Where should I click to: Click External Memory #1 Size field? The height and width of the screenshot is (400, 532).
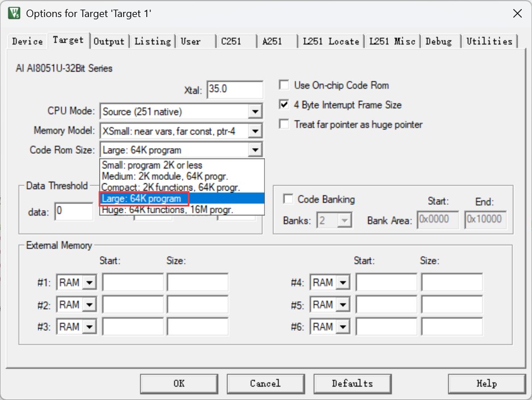[x=197, y=283]
